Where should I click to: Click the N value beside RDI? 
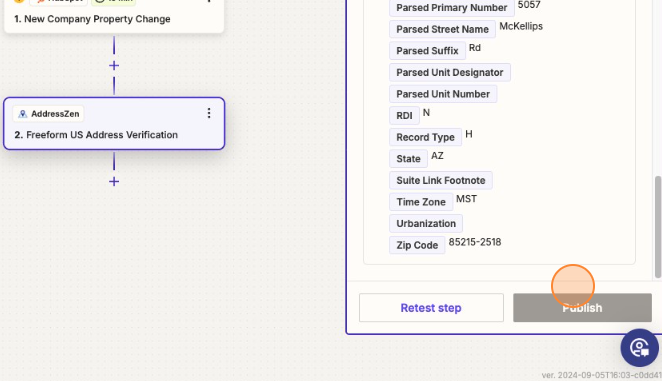point(426,113)
